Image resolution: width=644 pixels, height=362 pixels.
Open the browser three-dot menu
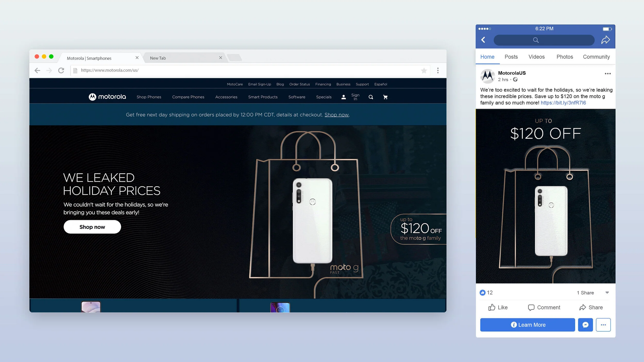[x=438, y=70]
